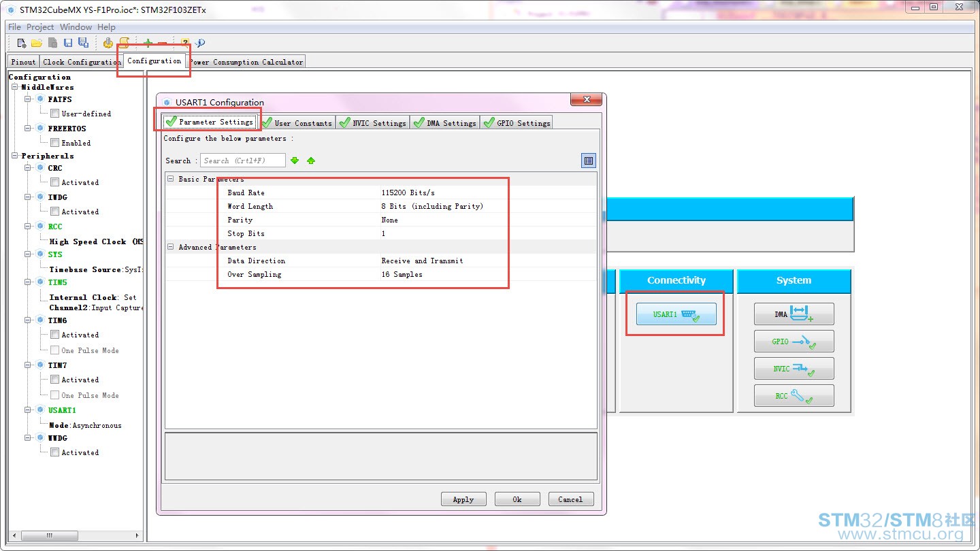
Task: Switch to the DMA Settings tab
Action: coord(445,122)
